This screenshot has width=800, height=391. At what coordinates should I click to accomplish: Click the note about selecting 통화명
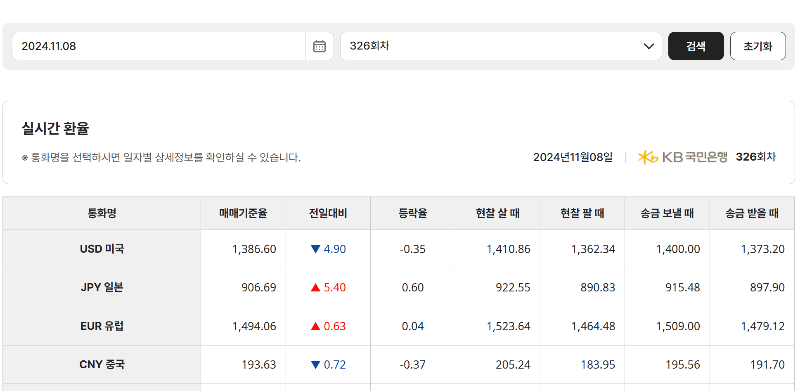point(161,157)
